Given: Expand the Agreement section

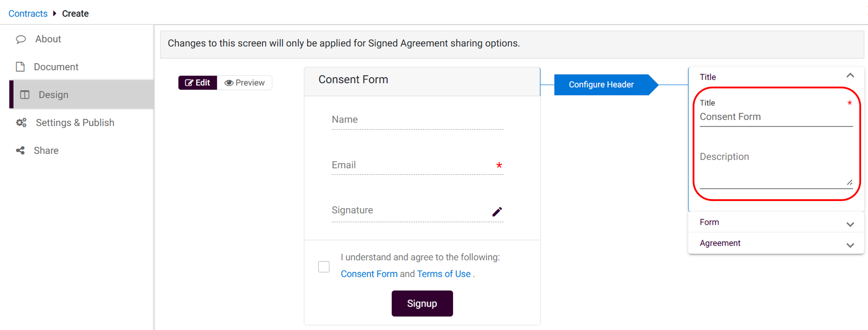Looking at the screenshot, I should [850, 245].
